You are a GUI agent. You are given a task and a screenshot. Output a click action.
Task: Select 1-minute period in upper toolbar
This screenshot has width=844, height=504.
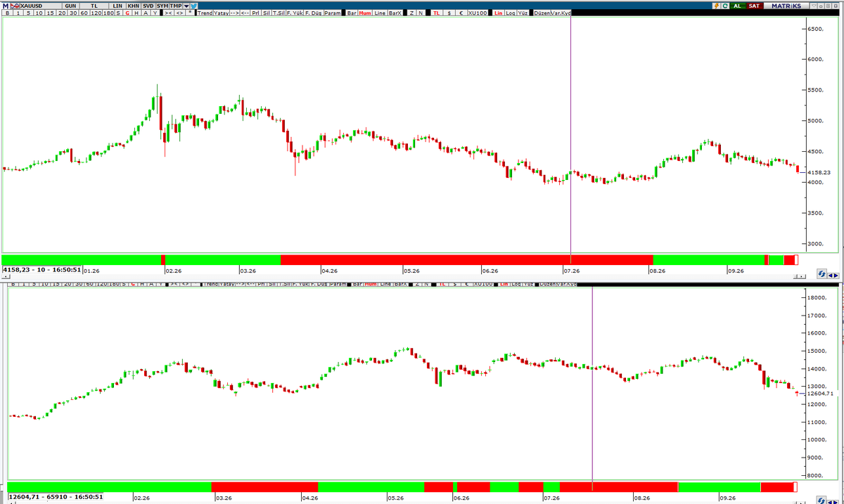(x=18, y=13)
